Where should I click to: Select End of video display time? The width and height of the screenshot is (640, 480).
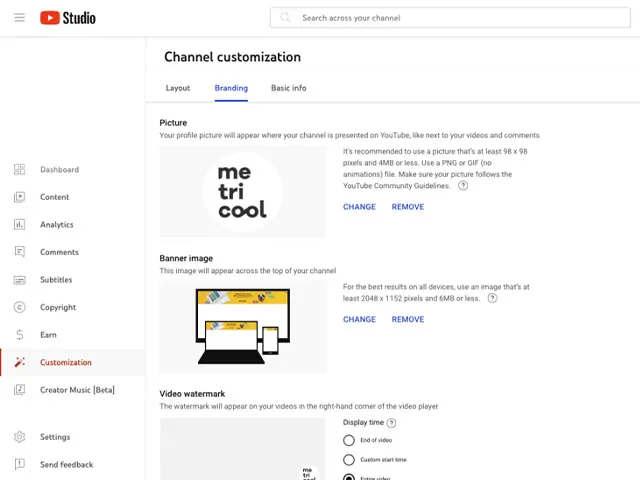(x=349, y=440)
